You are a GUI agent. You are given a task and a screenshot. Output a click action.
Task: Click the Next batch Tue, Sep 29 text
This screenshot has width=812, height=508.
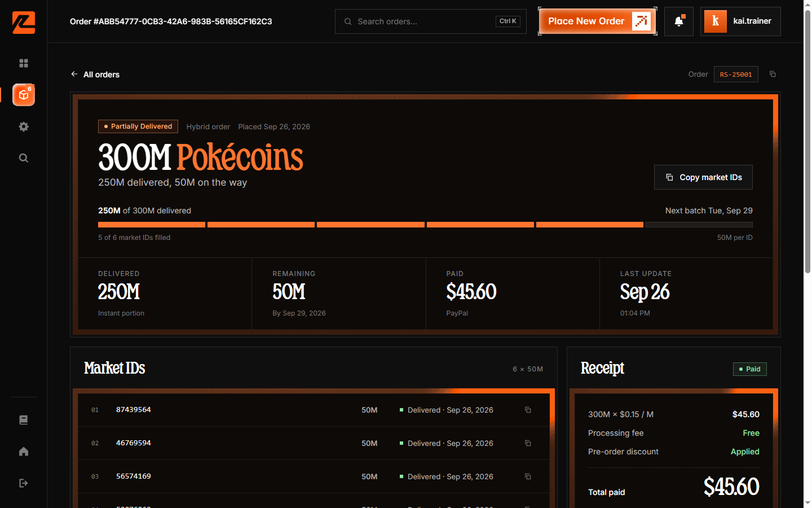click(x=709, y=211)
